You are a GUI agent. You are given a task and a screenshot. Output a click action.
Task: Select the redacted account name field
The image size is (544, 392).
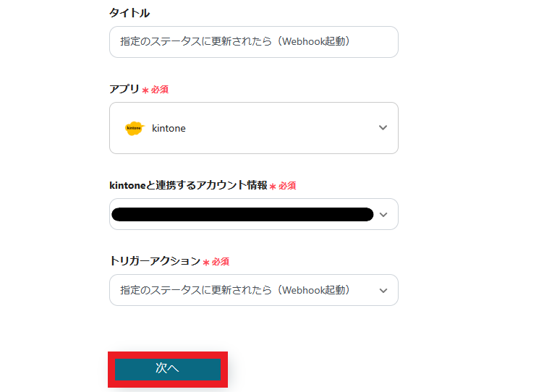click(x=242, y=214)
